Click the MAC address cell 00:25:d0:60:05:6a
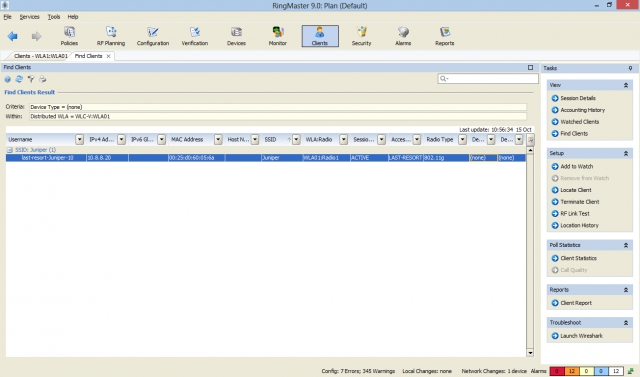 [196, 157]
